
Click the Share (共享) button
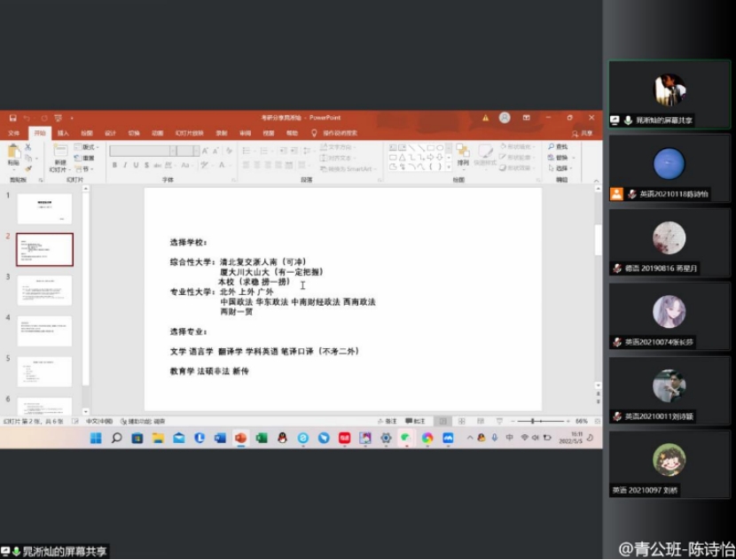point(583,133)
